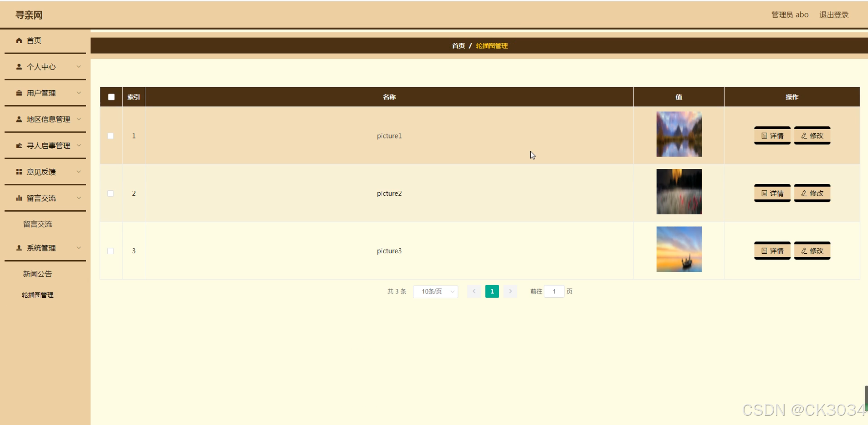Collapse the 系统管理 menu chevron
Screen dimensions: 868x425
[79, 248]
